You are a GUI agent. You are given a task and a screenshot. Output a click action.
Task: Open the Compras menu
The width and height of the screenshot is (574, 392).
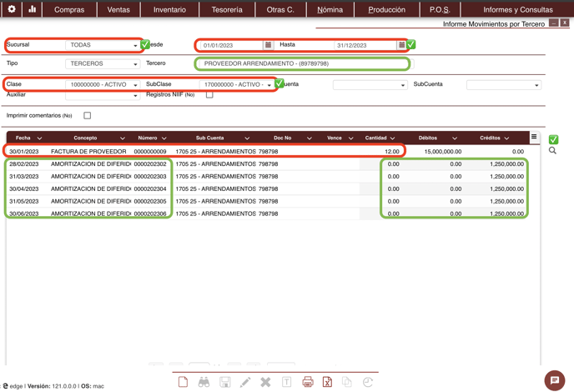[x=69, y=10]
